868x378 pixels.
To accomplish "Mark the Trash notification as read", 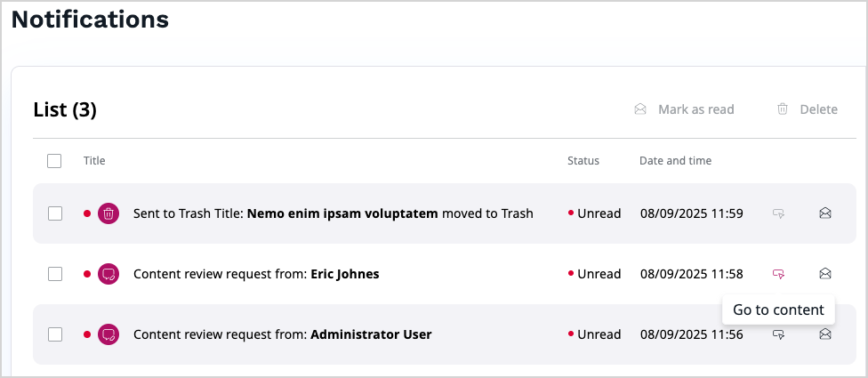I will (x=825, y=213).
